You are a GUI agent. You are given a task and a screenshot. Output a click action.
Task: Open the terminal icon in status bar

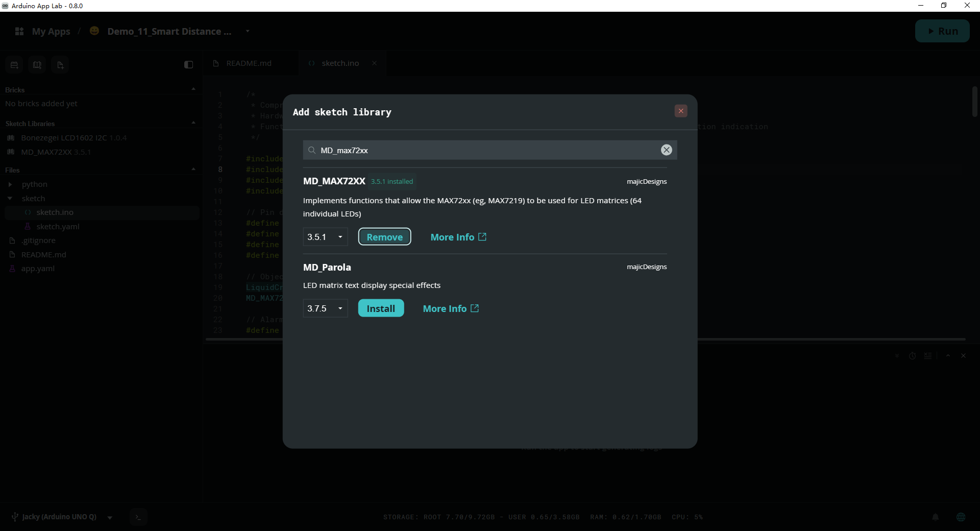tap(138, 517)
